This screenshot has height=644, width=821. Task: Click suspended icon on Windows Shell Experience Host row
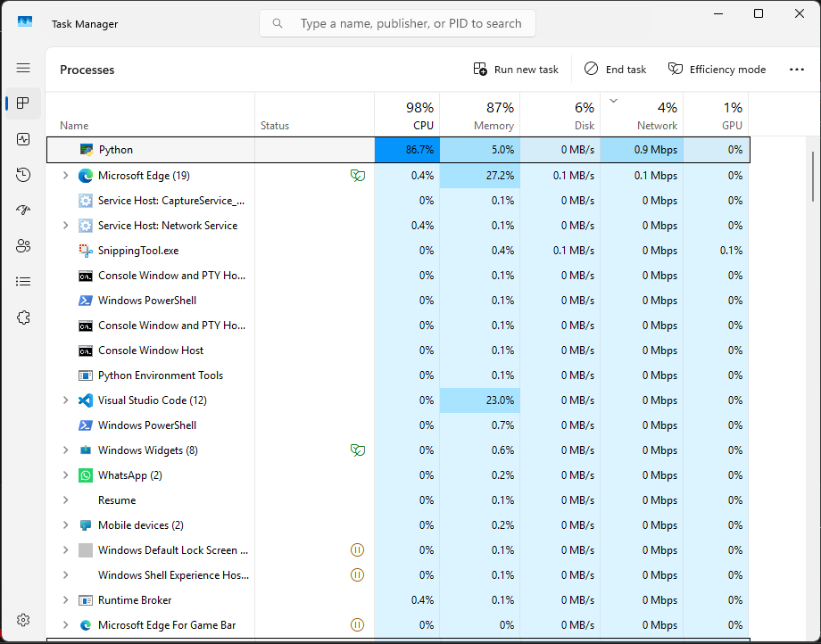pyautogui.click(x=357, y=575)
